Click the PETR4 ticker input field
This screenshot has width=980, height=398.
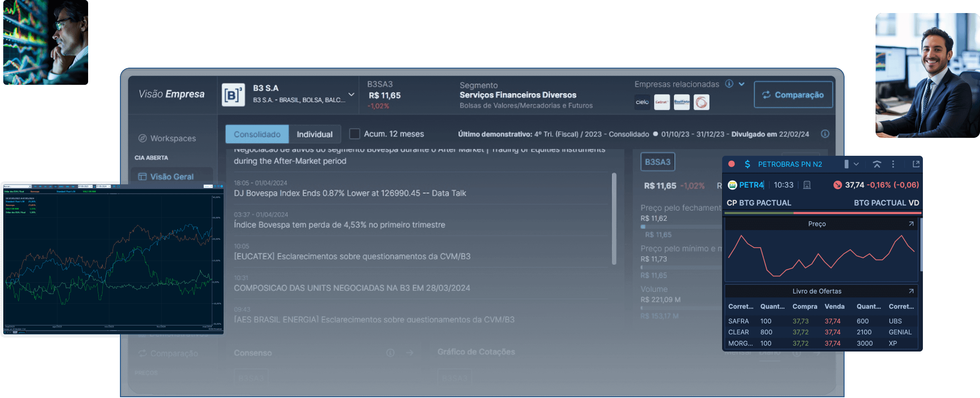tap(752, 185)
